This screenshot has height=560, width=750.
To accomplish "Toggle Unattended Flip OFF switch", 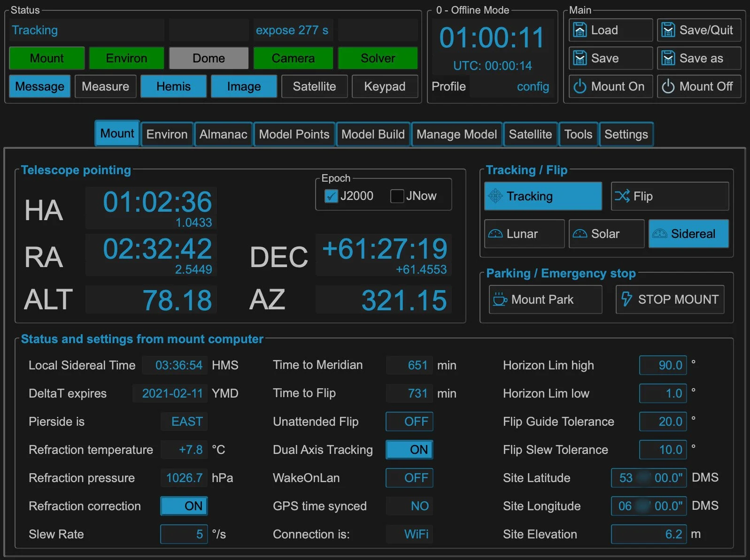I will click(x=410, y=422).
